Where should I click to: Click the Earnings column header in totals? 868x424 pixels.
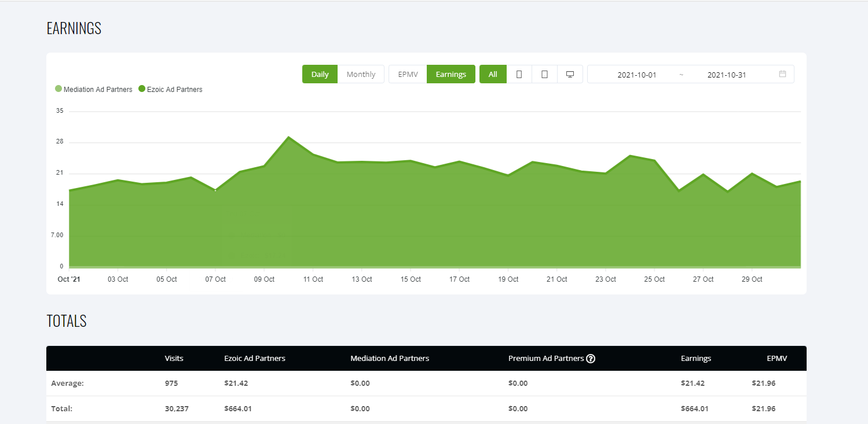coord(696,358)
